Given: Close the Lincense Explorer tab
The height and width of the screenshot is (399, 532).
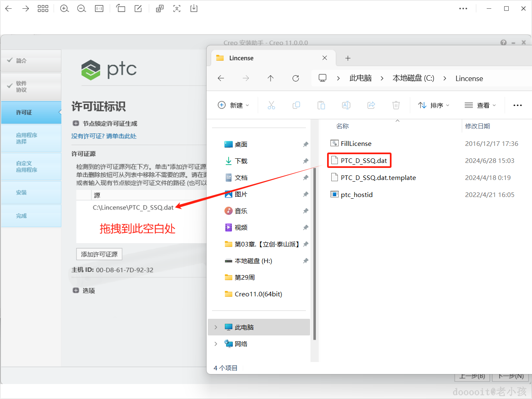Looking at the screenshot, I should click(x=325, y=58).
